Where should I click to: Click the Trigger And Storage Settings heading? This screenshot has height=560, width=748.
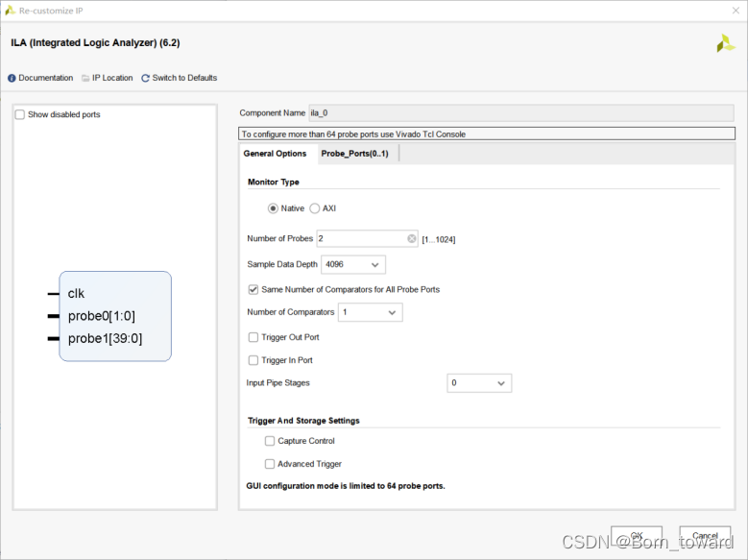[303, 421]
